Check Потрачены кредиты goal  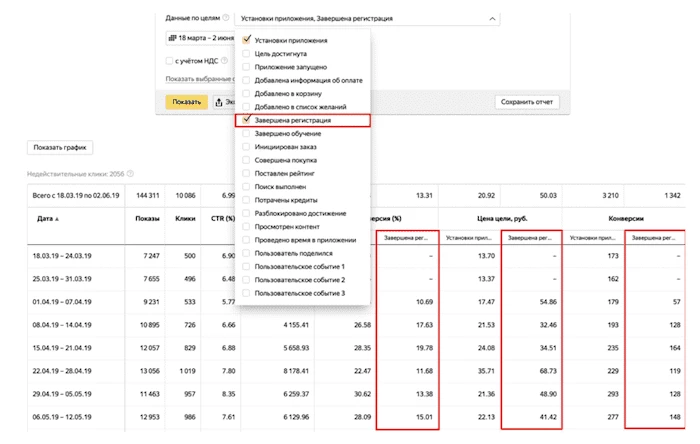(x=246, y=200)
